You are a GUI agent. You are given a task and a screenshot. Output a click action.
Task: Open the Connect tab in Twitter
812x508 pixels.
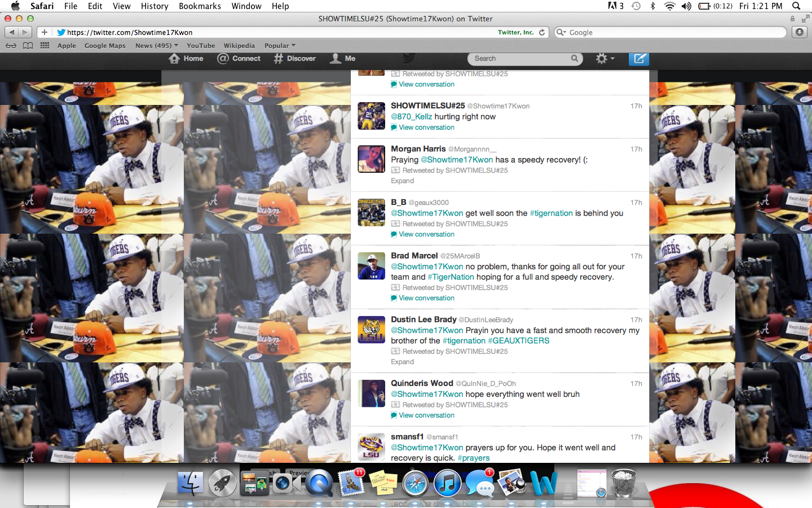pyautogui.click(x=239, y=59)
